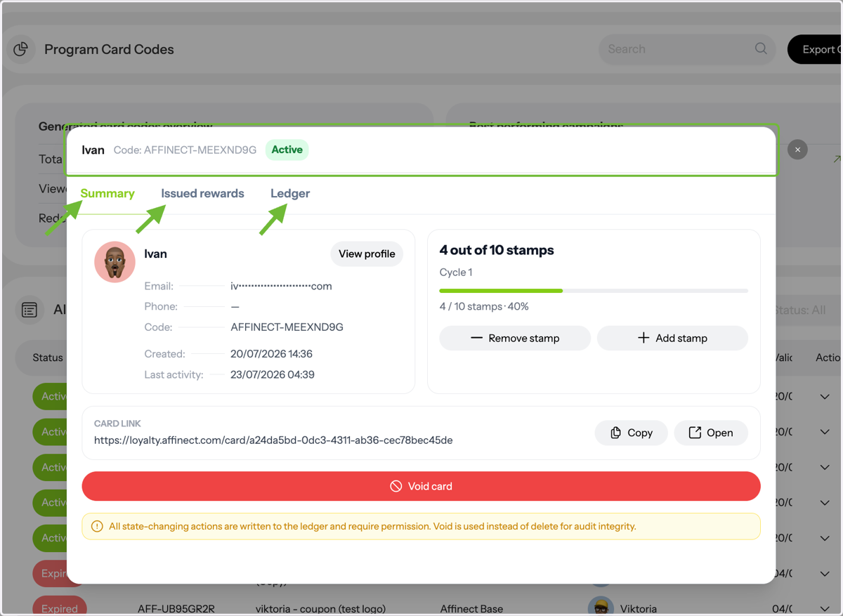The image size is (843, 616).
Task: Click the Search input field
Action: click(x=687, y=49)
